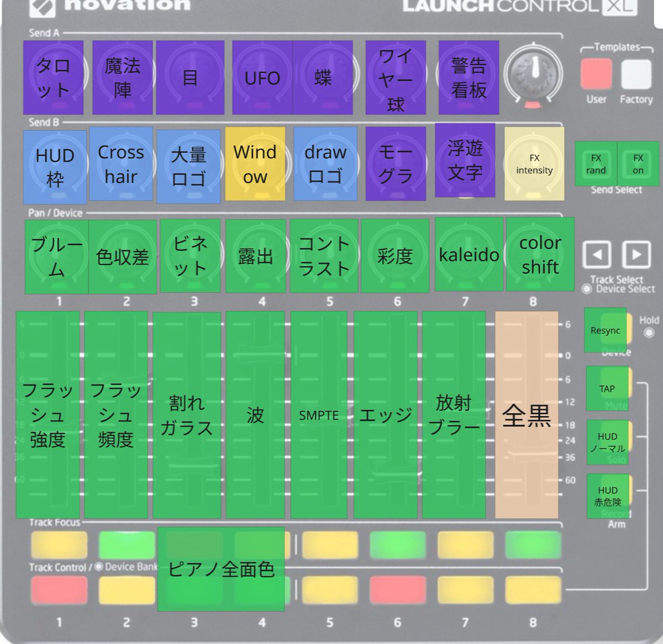Click the HUD 赤危険 button
663x644 pixels.
(607, 496)
